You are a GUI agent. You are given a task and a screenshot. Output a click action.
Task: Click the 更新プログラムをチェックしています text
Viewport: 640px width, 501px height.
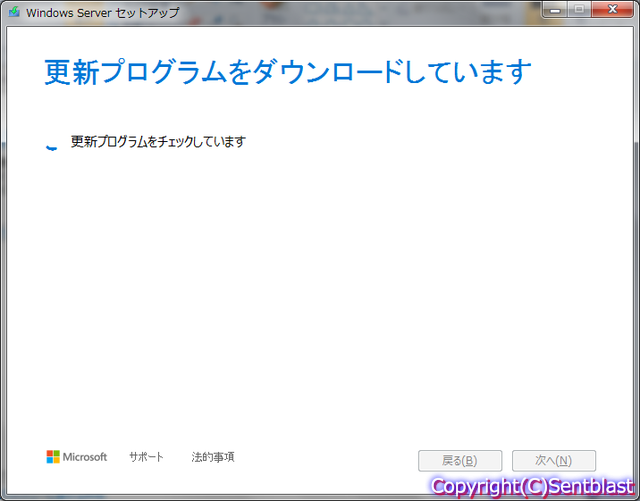(x=158, y=142)
